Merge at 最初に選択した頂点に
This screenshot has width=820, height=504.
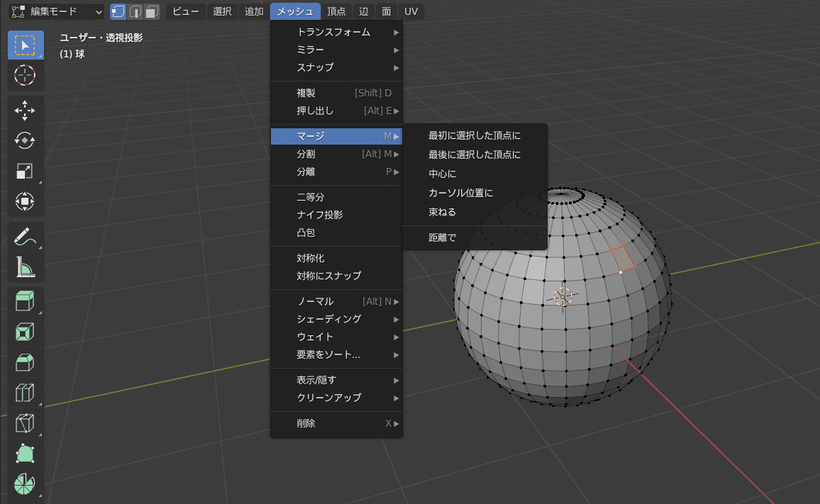475,136
